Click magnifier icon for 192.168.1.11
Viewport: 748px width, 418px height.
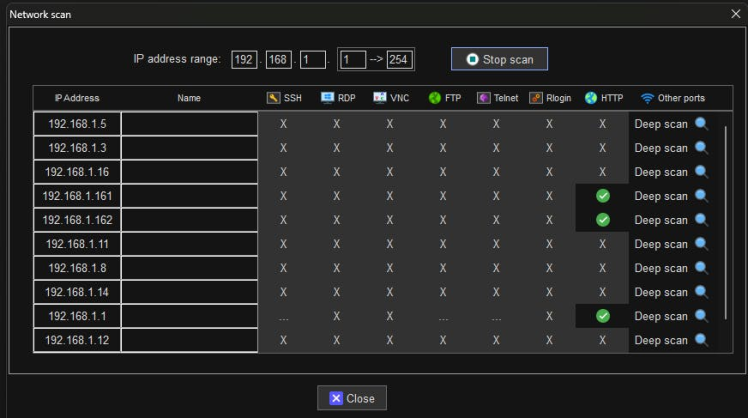[x=701, y=244]
